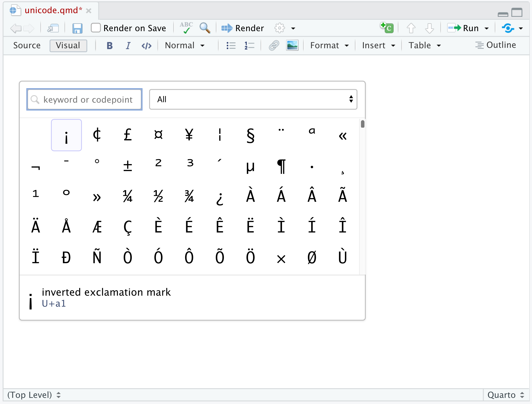The width and height of the screenshot is (532, 404).
Task: Click the numbered list icon
Action: coord(249,45)
